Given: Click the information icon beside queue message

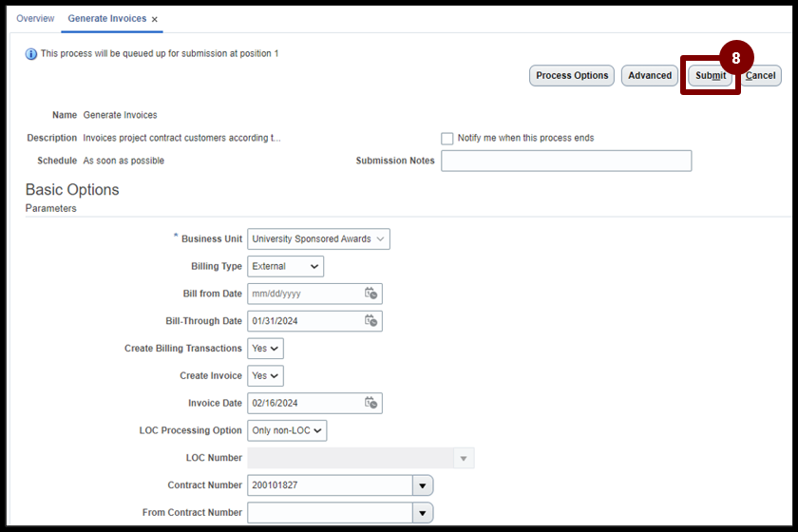Looking at the screenshot, I should [x=31, y=54].
